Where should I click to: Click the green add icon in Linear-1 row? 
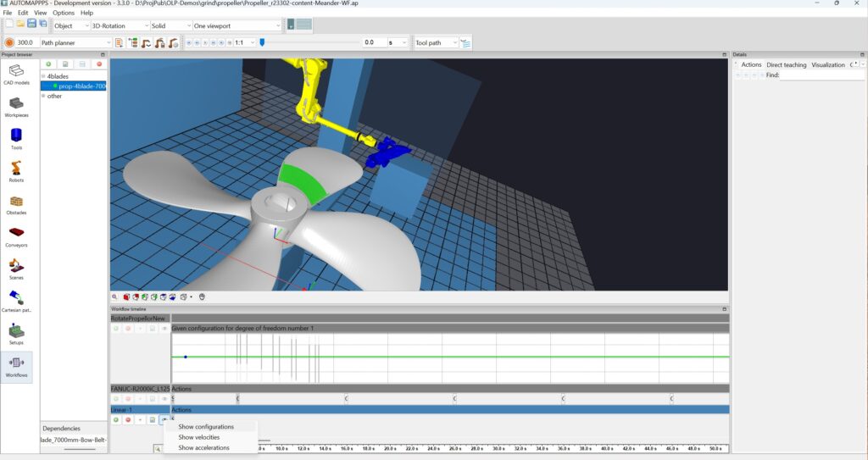click(x=116, y=419)
